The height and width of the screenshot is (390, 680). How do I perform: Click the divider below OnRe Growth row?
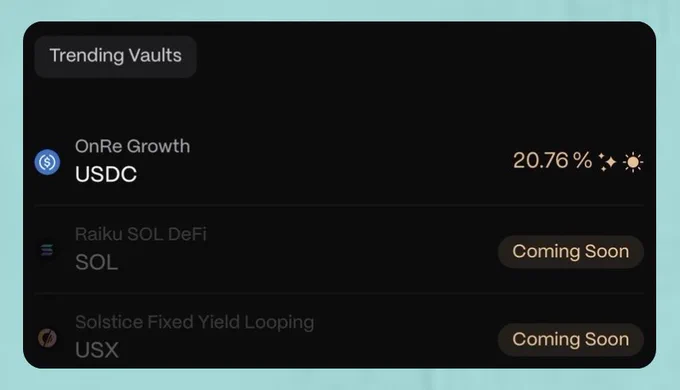tap(339, 205)
